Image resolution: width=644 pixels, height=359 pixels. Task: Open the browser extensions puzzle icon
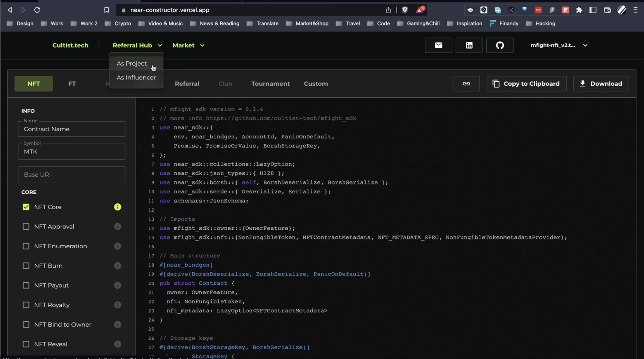(579, 10)
